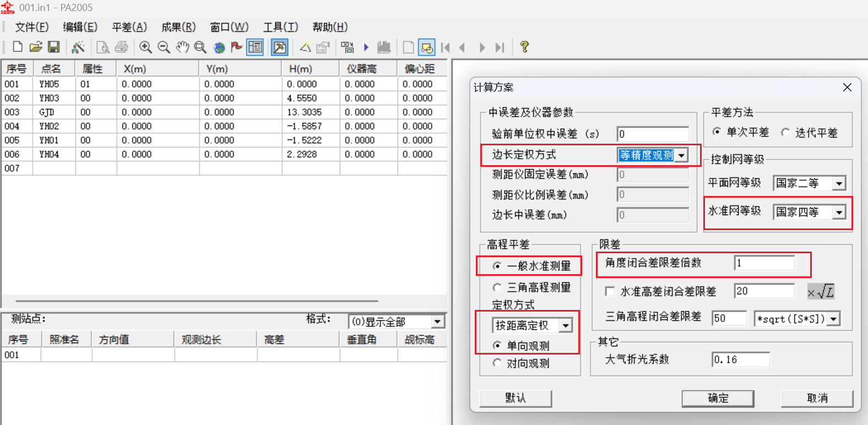
Task: Click the Print preview toolbar icon
Action: tap(102, 47)
